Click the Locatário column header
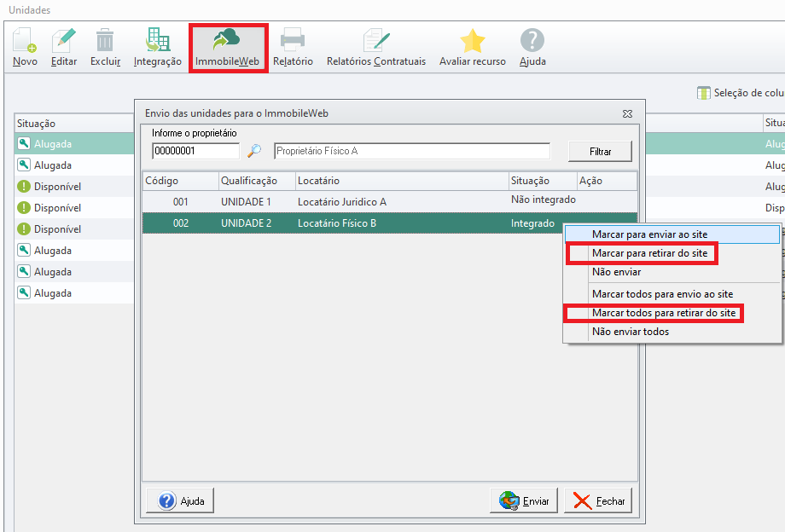Image resolution: width=785 pixels, height=532 pixels. tap(402, 181)
